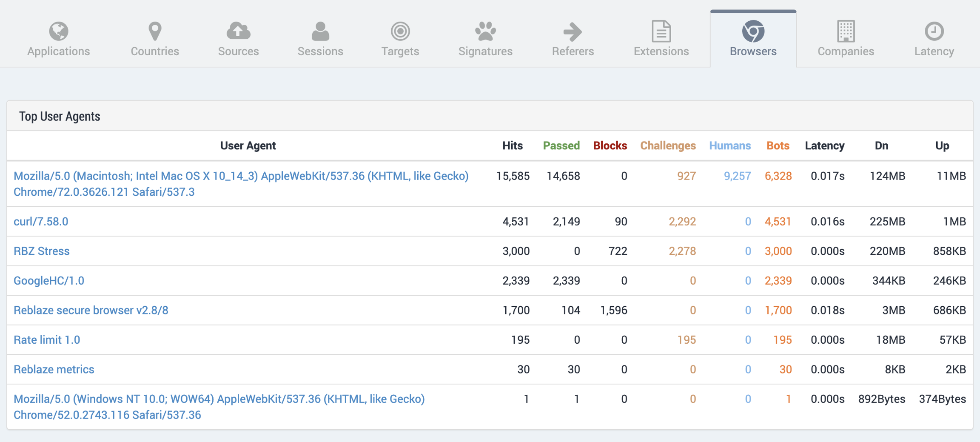980x442 pixels.
Task: Open the Extensions document icon
Action: coord(661,31)
